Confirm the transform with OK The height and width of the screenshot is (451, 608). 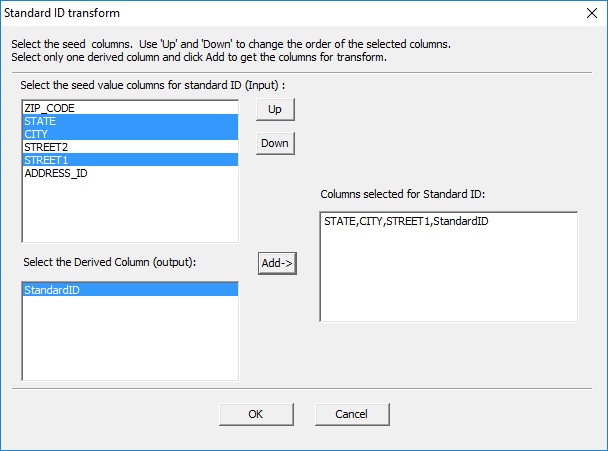[256, 414]
